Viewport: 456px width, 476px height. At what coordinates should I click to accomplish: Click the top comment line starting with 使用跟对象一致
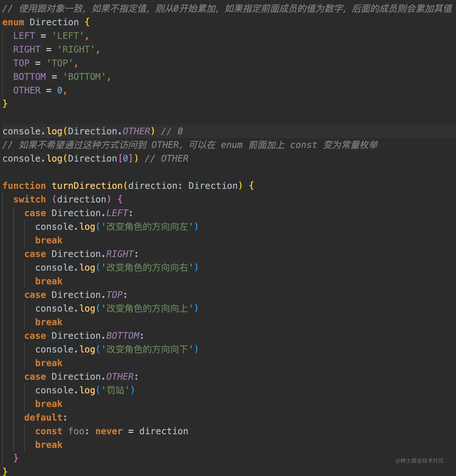pos(227,8)
